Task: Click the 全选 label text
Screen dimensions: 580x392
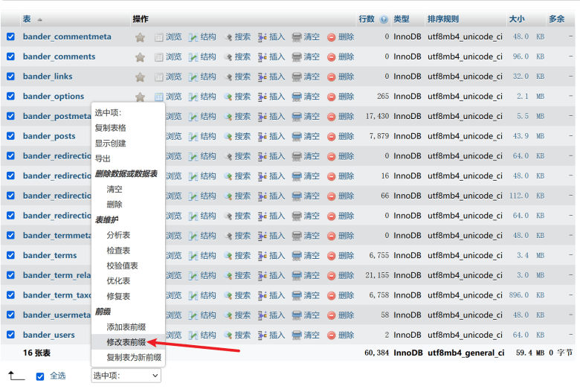Action: pyautogui.click(x=58, y=376)
